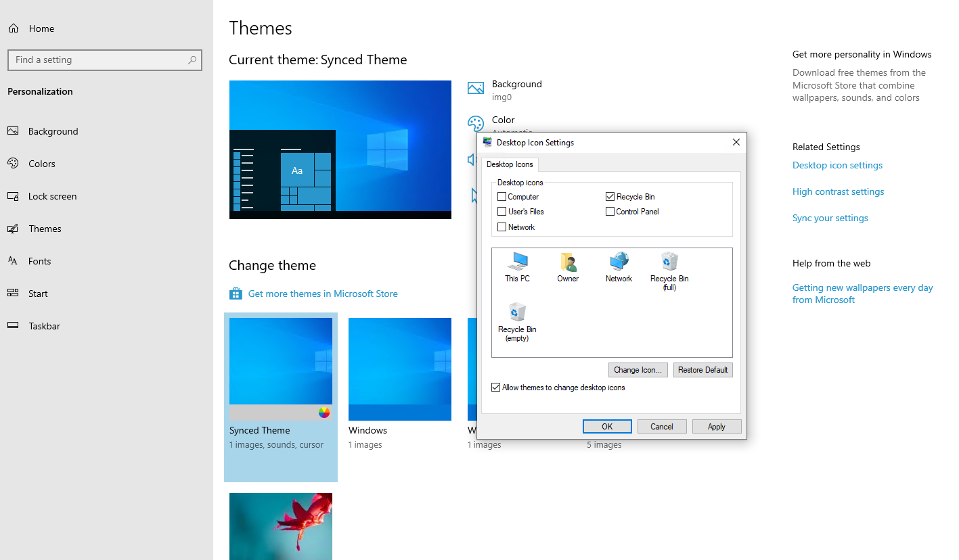Open the Color setting under current theme
This screenshot has height=560, width=959.
click(x=504, y=120)
